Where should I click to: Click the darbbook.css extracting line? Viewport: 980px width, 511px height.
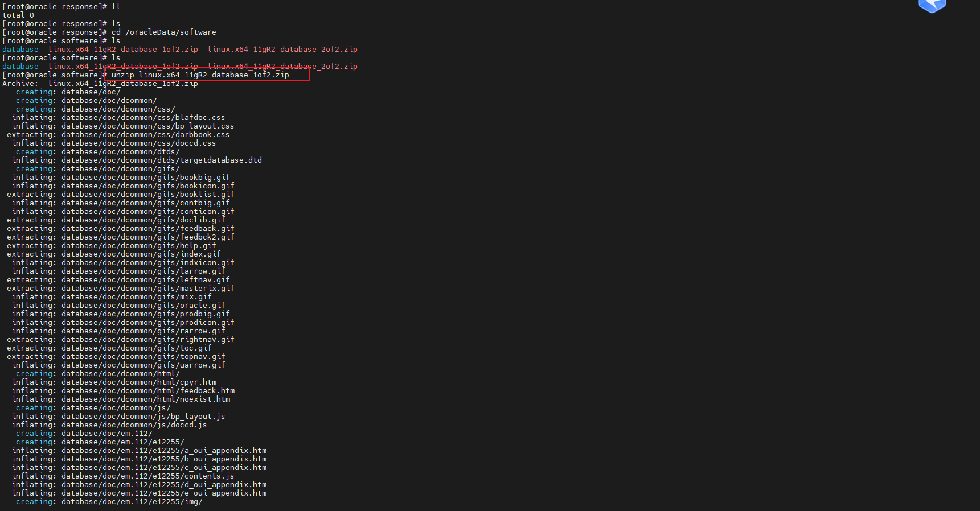coord(118,135)
